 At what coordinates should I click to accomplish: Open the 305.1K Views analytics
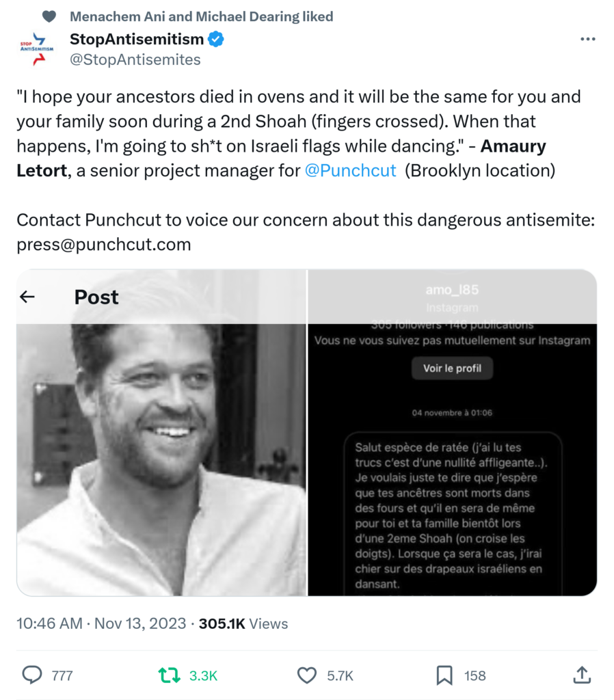pyautogui.click(x=243, y=623)
